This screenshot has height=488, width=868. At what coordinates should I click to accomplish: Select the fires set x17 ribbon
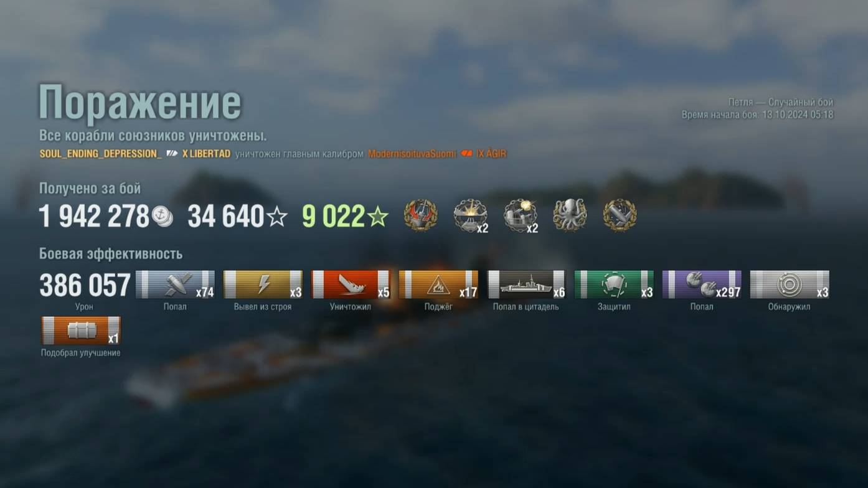coord(438,284)
